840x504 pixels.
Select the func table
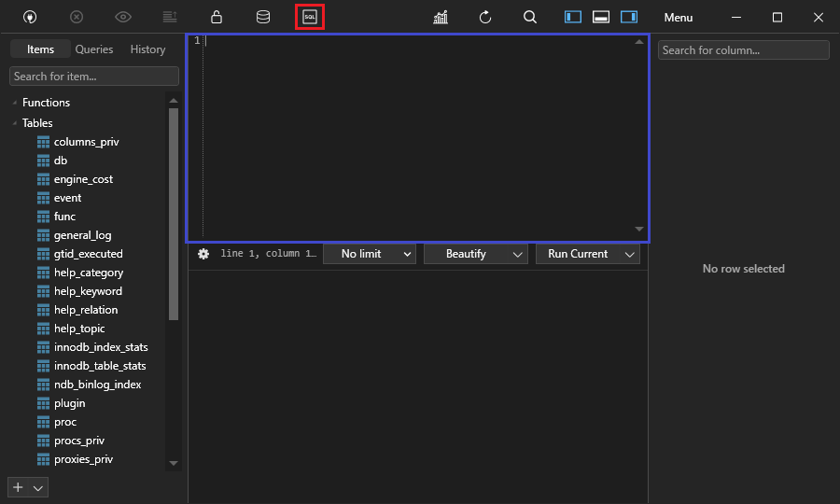[x=64, y=217]
